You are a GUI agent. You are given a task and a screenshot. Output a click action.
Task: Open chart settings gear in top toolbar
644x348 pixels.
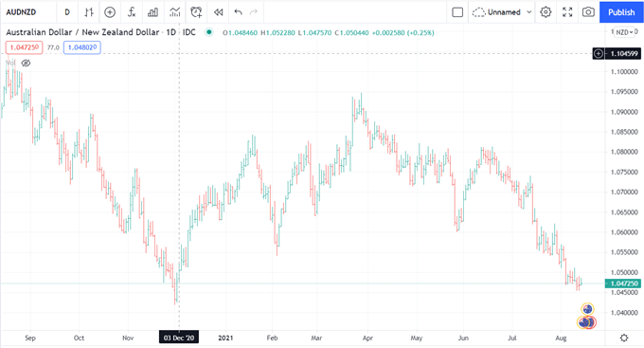(546, 12)
